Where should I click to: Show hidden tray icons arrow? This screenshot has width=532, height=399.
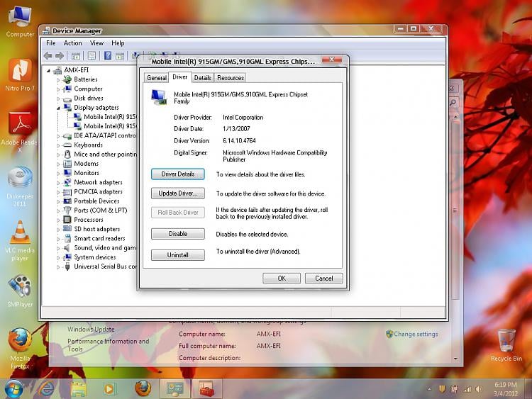pyautogui.click(x=429, y=390)
